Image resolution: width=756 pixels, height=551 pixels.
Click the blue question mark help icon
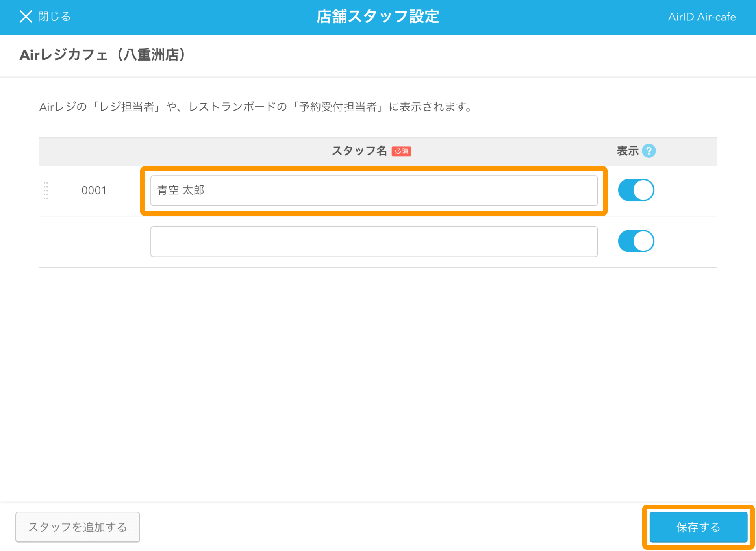click(649, 151)
